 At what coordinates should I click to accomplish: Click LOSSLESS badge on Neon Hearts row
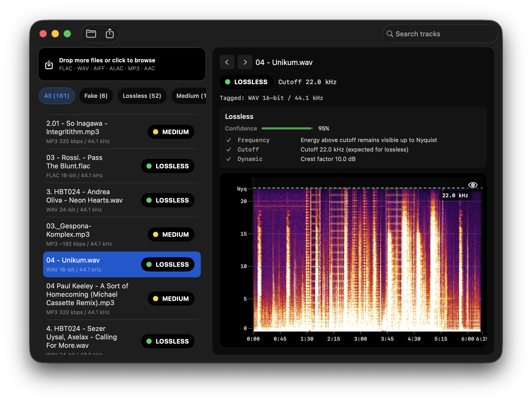coord(168,200)
